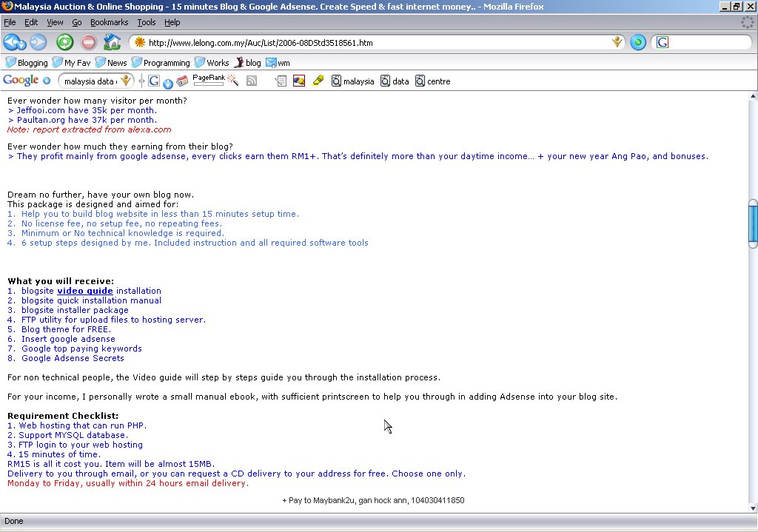The height and width of the screenshot is (532, 758).
Task: Click the 'Requirement Checklist:' heading
Action: click(x=63, y=416)
